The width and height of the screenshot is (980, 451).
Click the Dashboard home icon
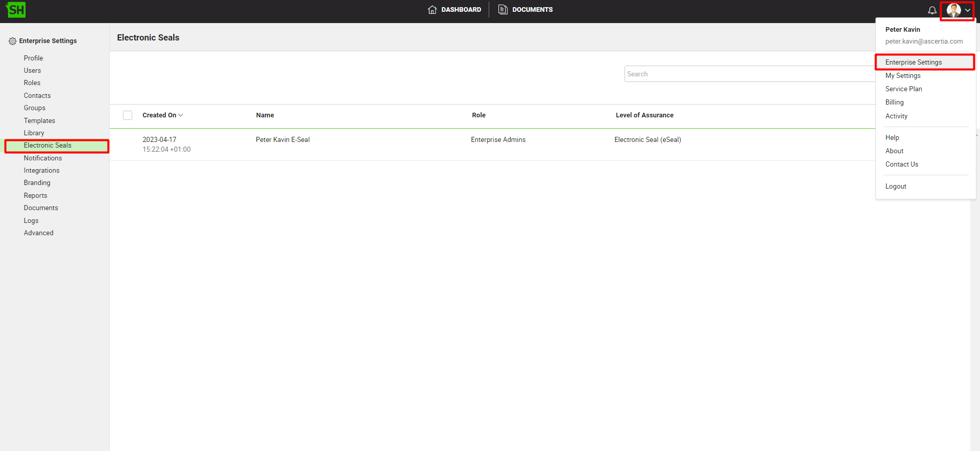(x=432, y=10)
